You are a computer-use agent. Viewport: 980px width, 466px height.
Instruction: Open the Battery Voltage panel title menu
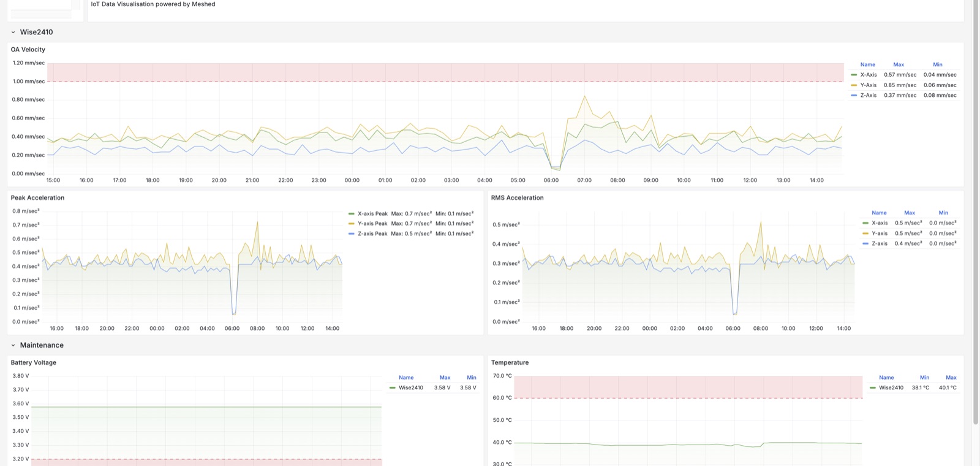(x=34, y=363)
